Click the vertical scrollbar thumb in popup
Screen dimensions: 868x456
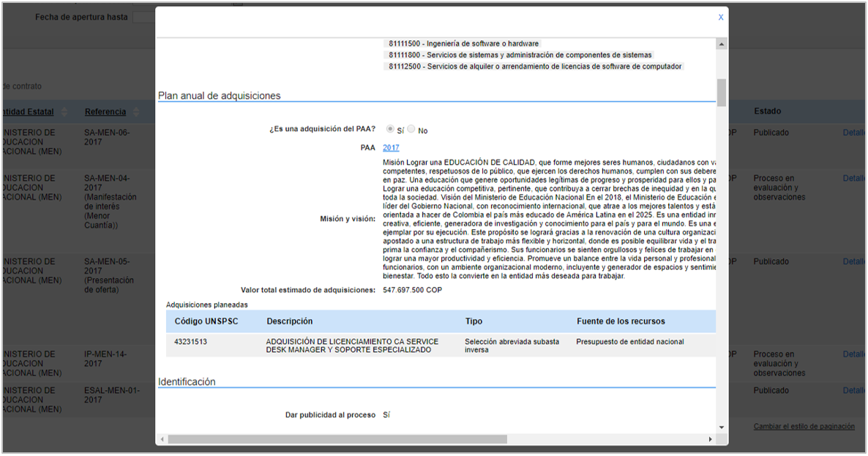tap(722, 92)
